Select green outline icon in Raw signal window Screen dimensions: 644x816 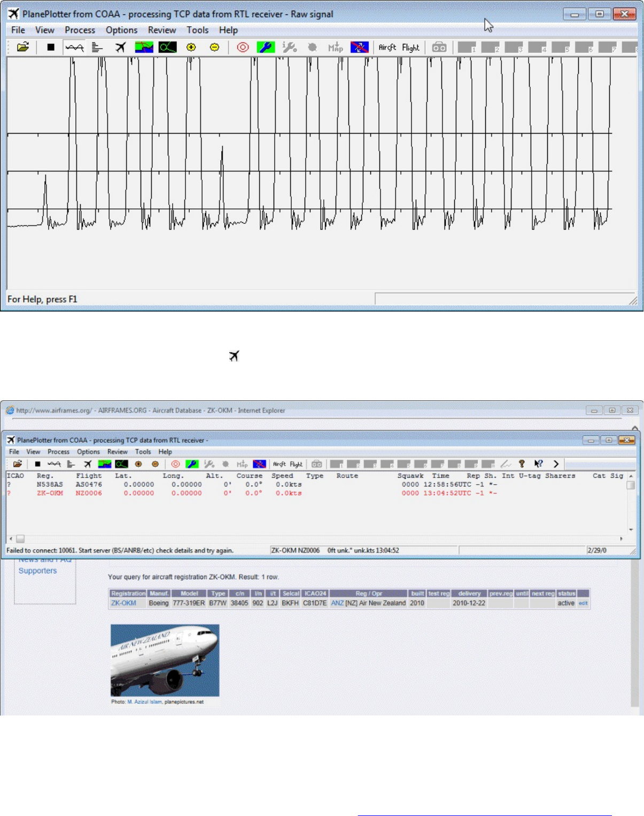167,47
